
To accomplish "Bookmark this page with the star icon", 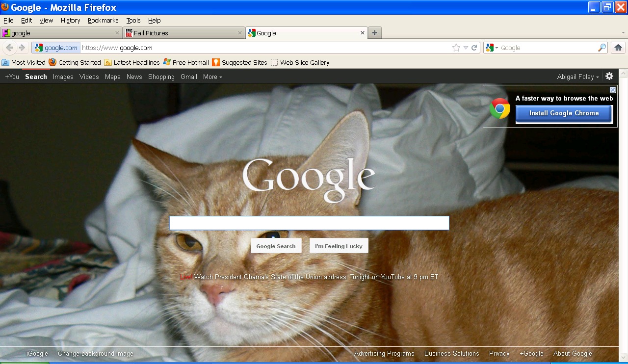I will pos(456,48).
